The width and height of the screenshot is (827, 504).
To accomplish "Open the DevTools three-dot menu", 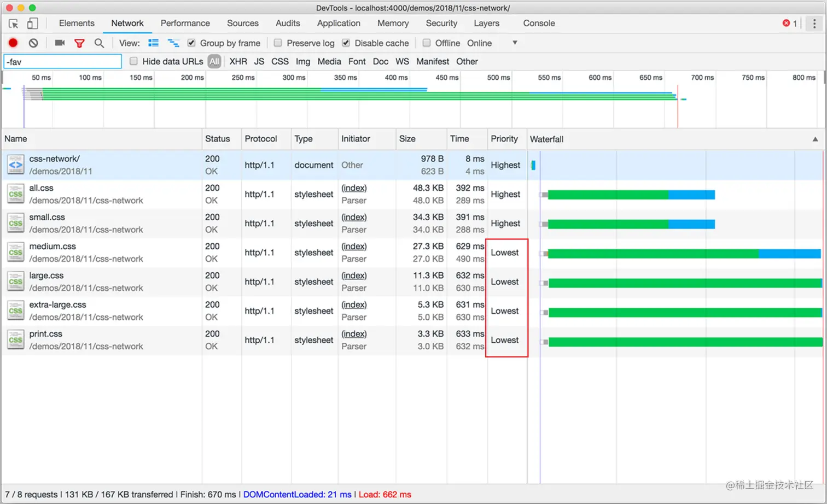I will point(814,24).
